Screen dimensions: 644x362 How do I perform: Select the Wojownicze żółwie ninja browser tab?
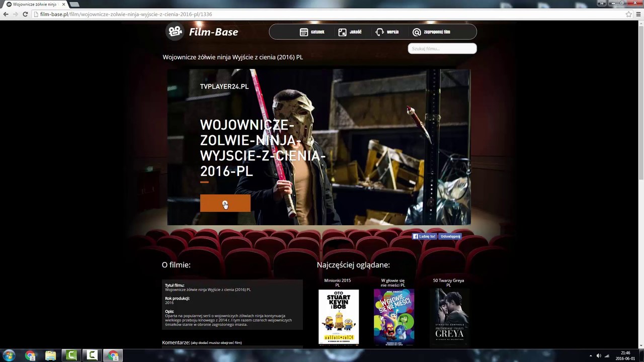pyautogui.click(x=34, y=5)
